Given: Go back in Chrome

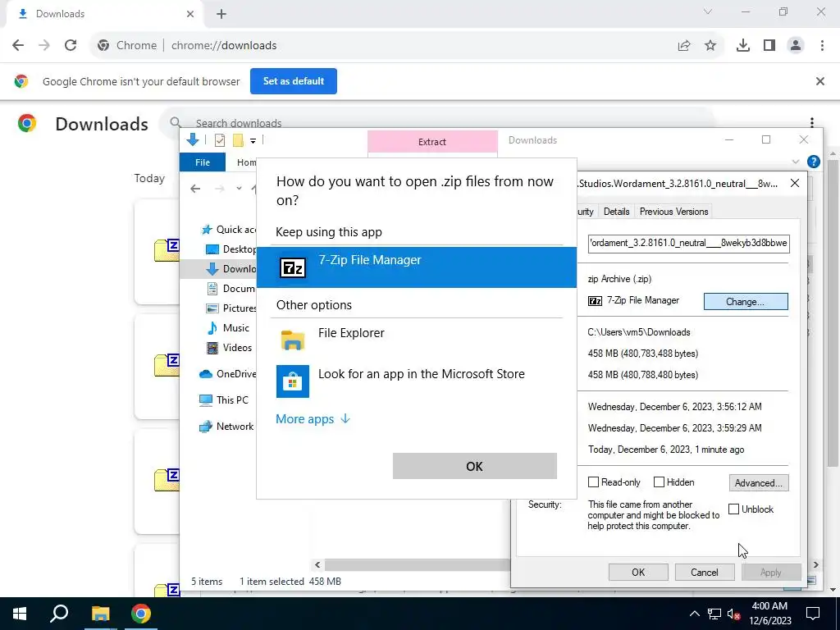Looking at the screenshot, I should (18, 46).
